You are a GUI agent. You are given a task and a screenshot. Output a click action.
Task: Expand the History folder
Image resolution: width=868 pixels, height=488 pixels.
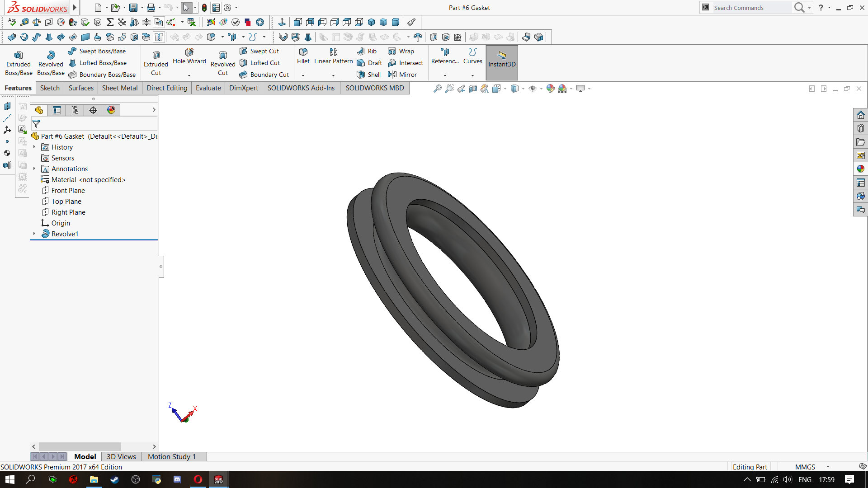click(x=34, y=147)
